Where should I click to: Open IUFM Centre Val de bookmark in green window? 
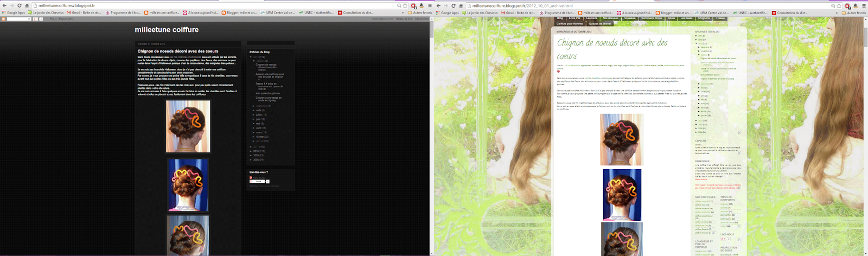coord(712,12)
